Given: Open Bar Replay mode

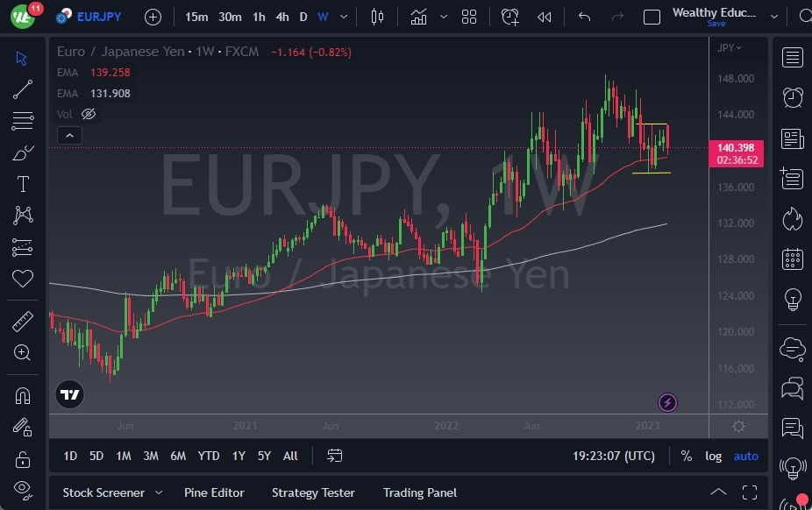Looking at the screenshot, I should 544,16.
